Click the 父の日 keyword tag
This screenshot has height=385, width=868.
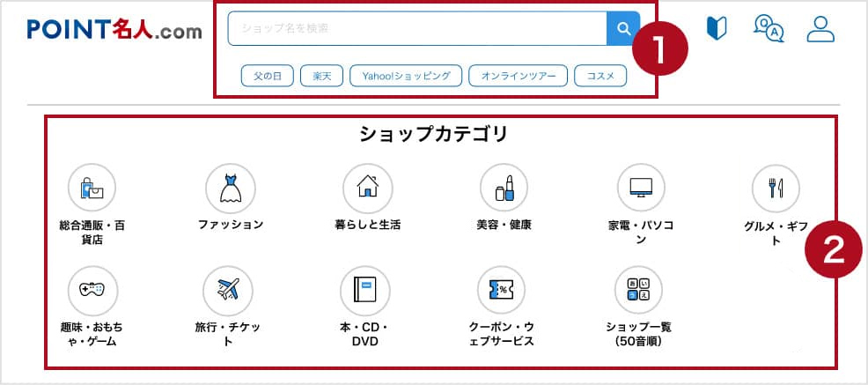[x=267, y=77]
